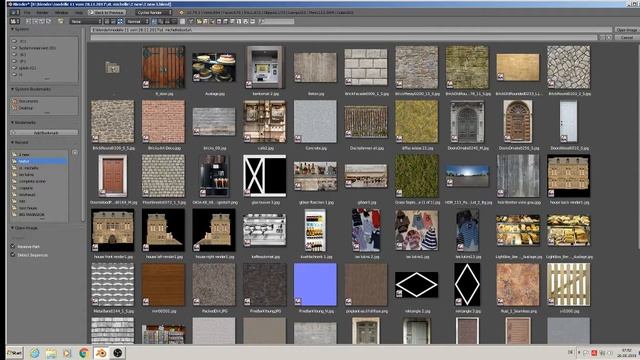Select the green grass texture thumbnail
Image resolution: width=640 pixels, height=360 pixels.
(x=416, y=176)
